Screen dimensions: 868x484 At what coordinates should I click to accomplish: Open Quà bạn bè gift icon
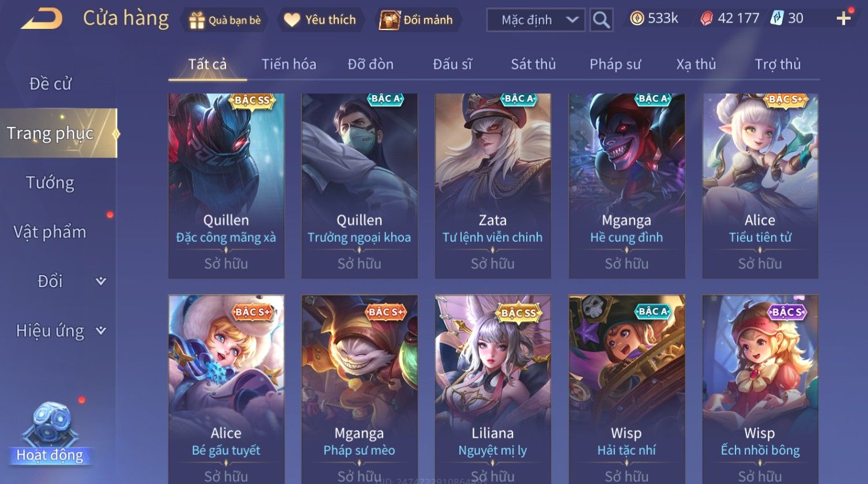[x=197, y=21]
